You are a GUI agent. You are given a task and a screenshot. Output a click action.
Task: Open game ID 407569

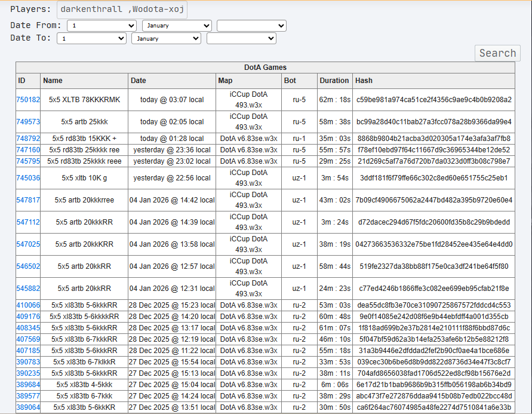tap(28, 339)
